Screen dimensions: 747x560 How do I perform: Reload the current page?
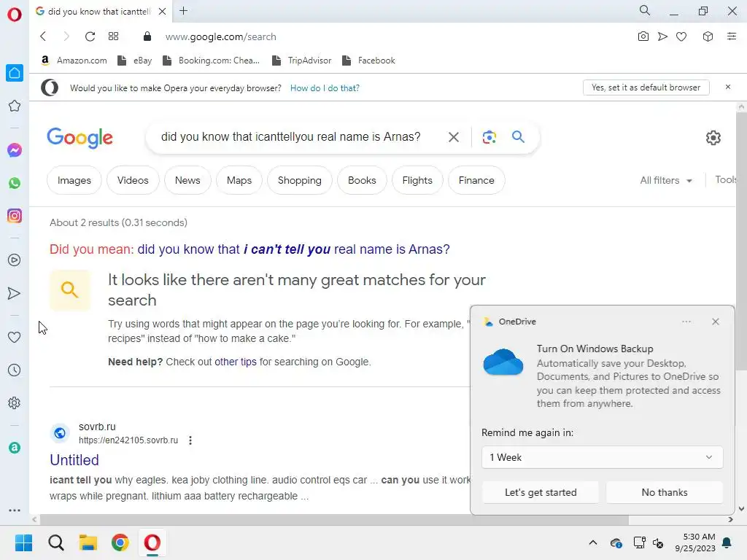pyautogui.click(x=90, y=36)
